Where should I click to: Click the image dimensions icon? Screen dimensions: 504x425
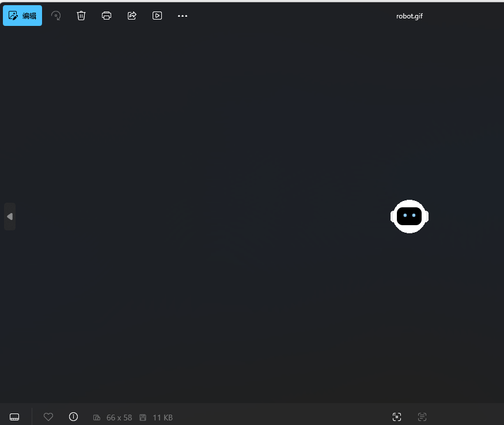[97, 418]
